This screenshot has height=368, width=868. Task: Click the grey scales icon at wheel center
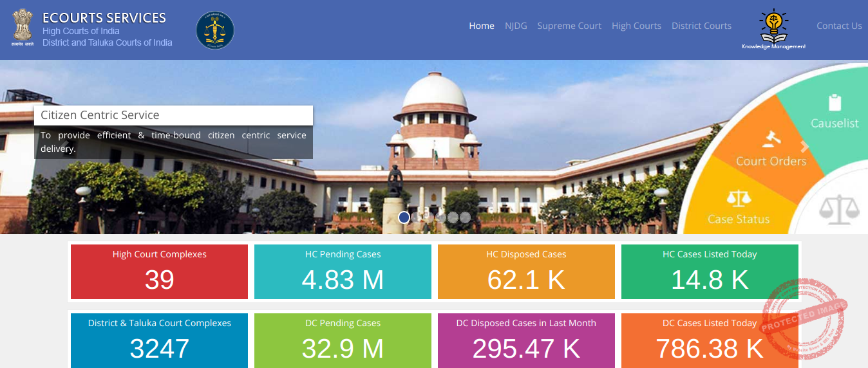pos(838,209)
